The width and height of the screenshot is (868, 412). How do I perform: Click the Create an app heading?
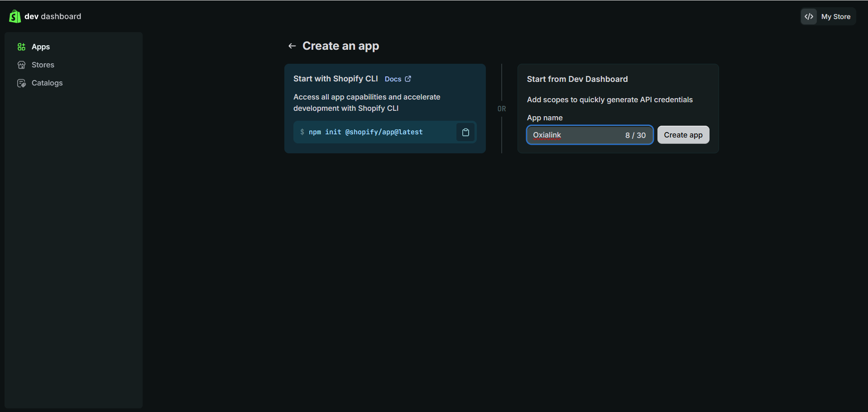tap(340, 46)
